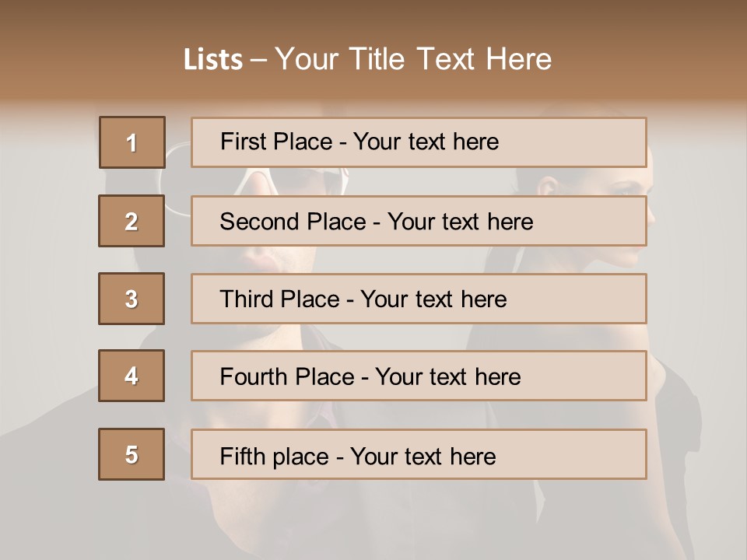Click Your Title Text Here in title
The height and width of the screenshot is (560, 747).
[x=413, y=60]
